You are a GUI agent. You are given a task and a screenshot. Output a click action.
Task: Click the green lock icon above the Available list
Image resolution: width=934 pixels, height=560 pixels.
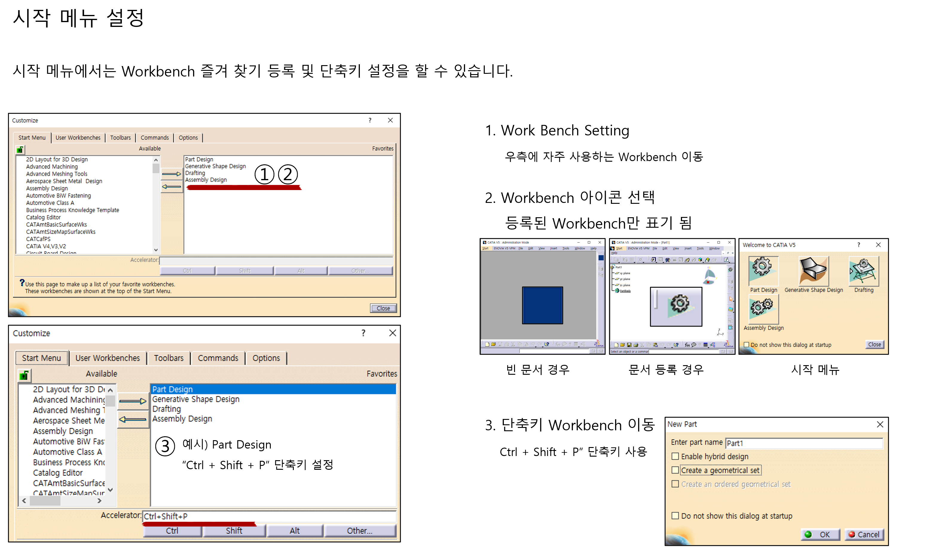20,149
